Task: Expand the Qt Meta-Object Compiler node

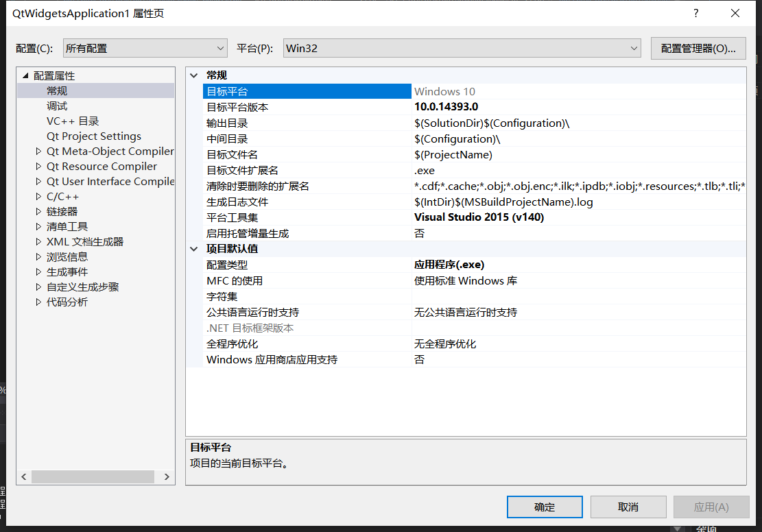Action: tap(39, 151)
